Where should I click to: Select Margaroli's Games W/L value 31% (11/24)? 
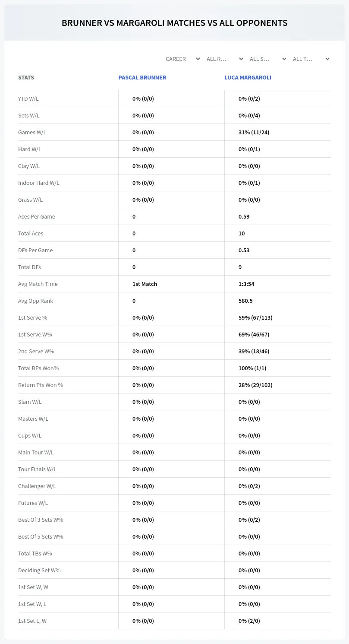pos(254,132)
